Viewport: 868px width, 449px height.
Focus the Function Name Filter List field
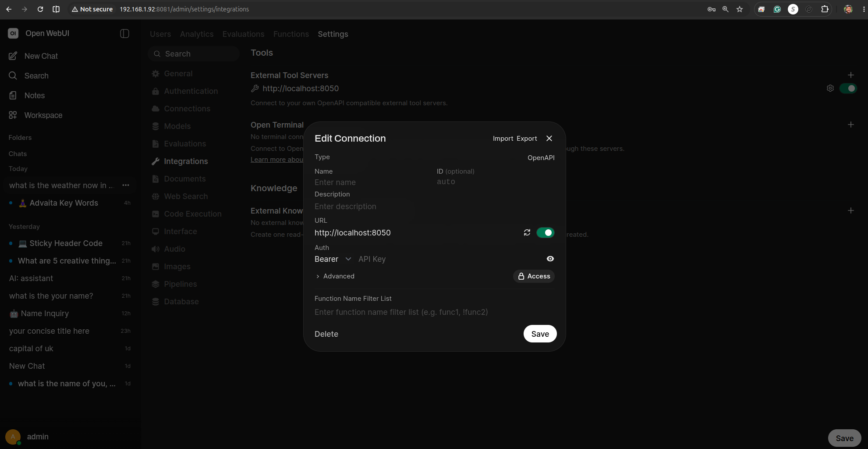[x=434, y=312]
